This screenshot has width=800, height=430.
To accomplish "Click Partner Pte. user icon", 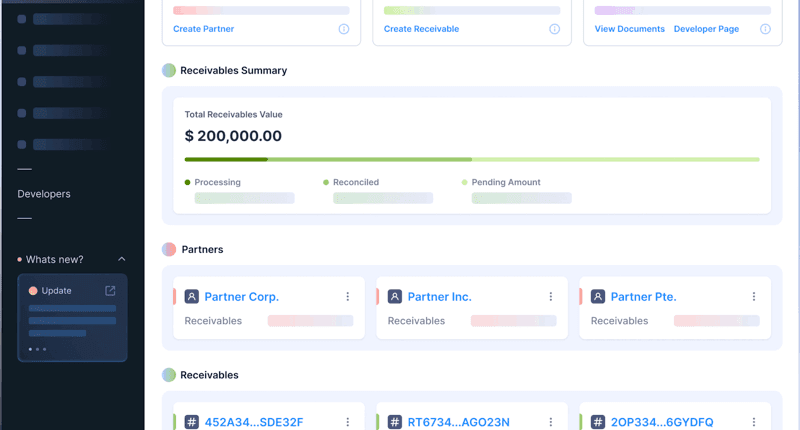I will pyautogui.click(x=598, y=297).
